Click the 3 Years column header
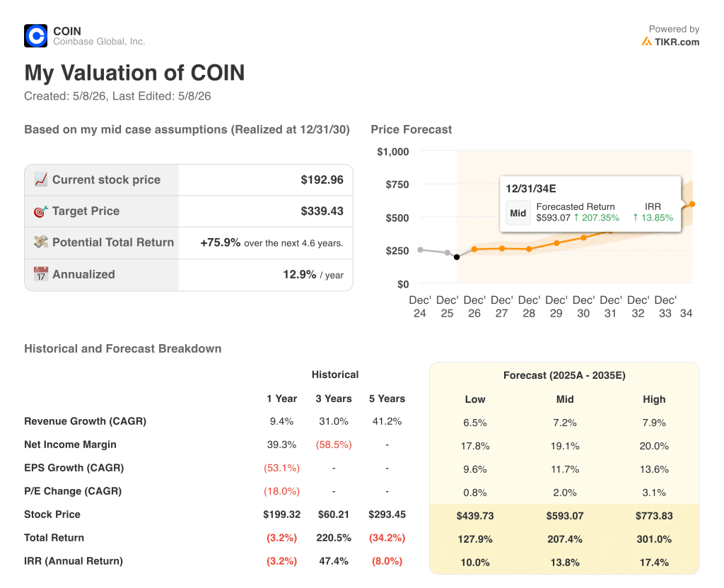The height and width of the screenshot is (588, 724). tap(334, 399)
